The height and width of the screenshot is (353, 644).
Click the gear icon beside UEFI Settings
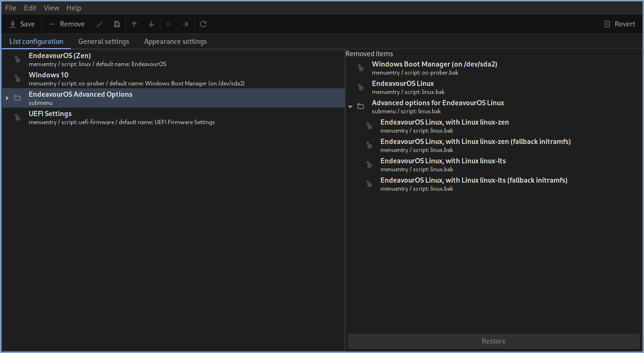click(x=17, y=118)
